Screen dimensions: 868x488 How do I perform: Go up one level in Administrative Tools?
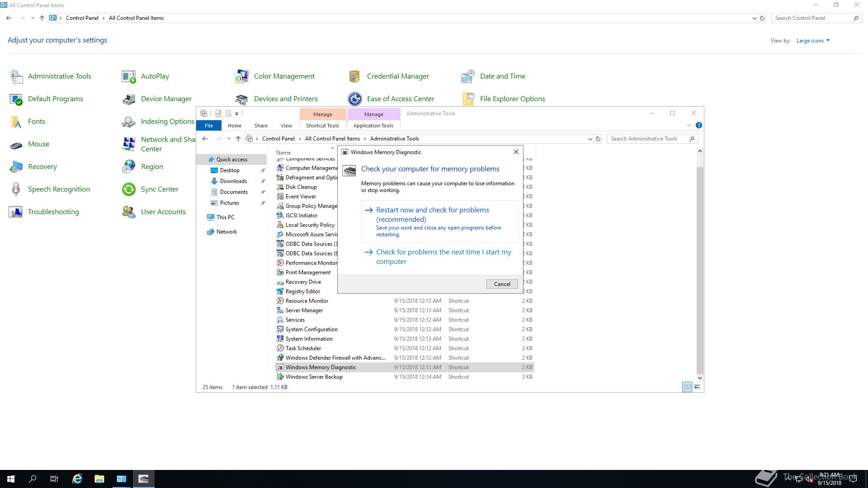pos(238,139)
